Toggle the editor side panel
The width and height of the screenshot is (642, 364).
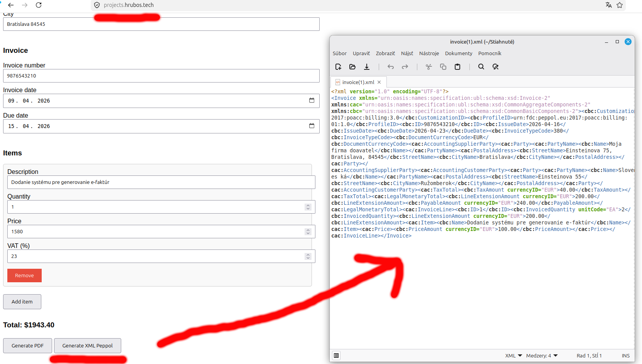(x=336, y=355)
